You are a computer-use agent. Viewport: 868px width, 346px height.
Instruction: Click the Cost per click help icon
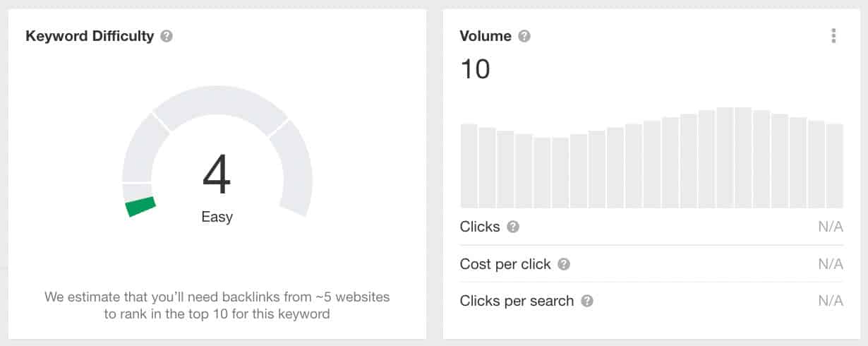[564, 264]
